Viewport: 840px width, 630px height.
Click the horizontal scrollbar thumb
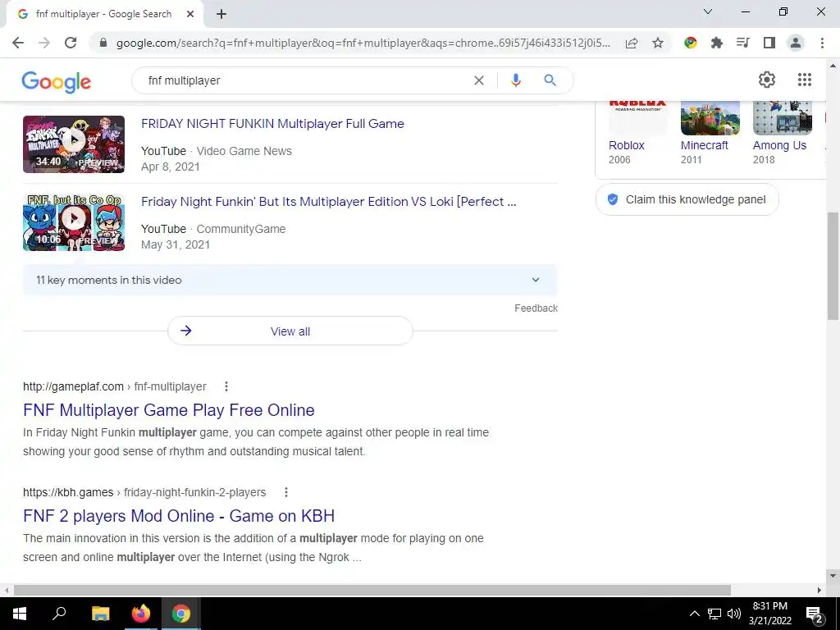(x=372, y=590)
